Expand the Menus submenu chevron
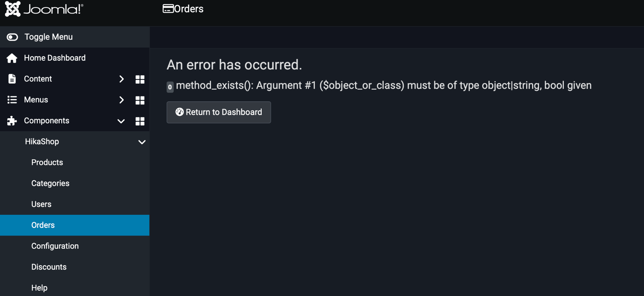Image resolution: width=644 pixels, height=296 pixels. (x=121, y=100)
